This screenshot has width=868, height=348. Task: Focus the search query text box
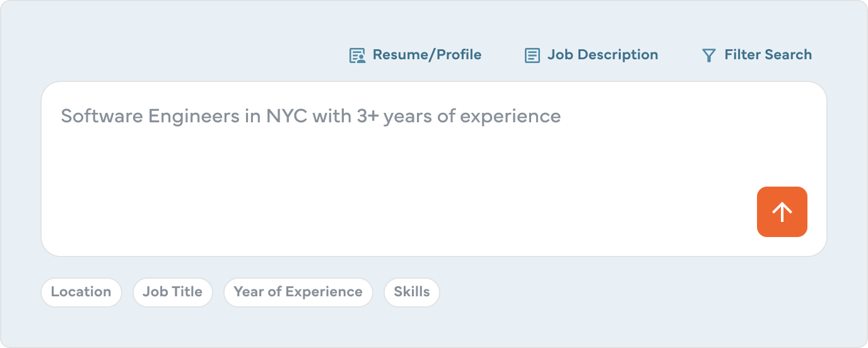[x=378, y=164]
